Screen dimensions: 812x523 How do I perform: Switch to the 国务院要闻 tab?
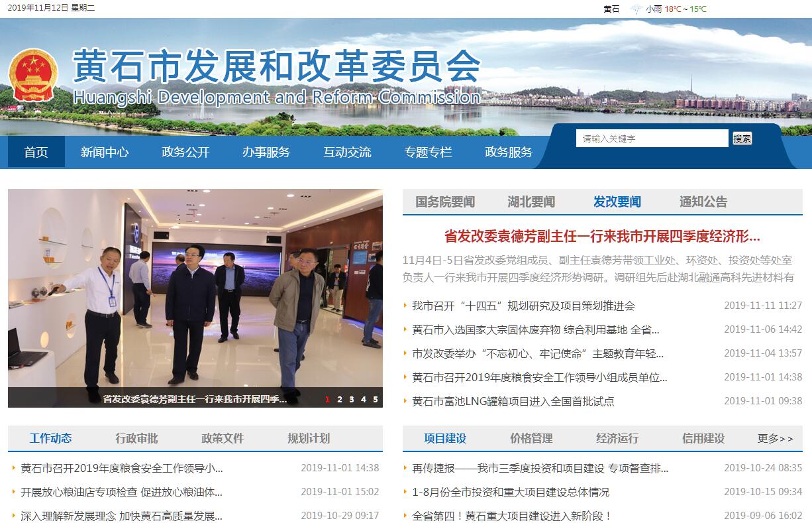(x=445, y=202)
